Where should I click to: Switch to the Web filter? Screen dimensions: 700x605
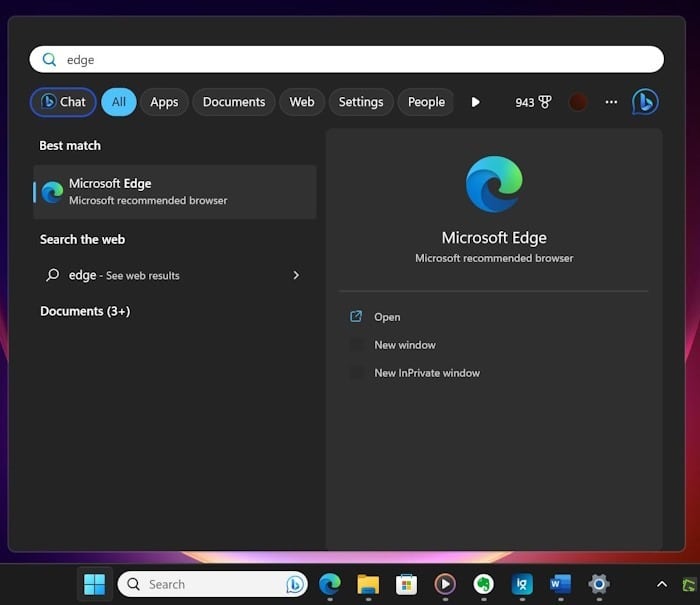point(302,102)
